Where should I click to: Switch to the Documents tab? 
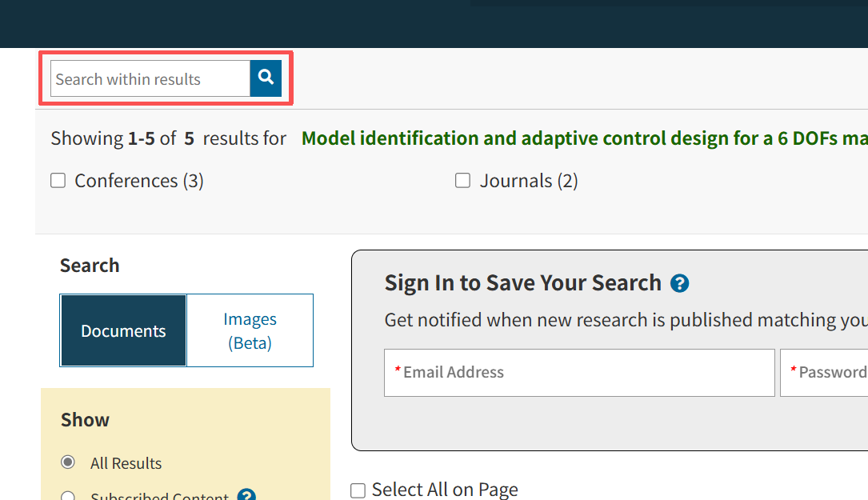pos(122,330)
